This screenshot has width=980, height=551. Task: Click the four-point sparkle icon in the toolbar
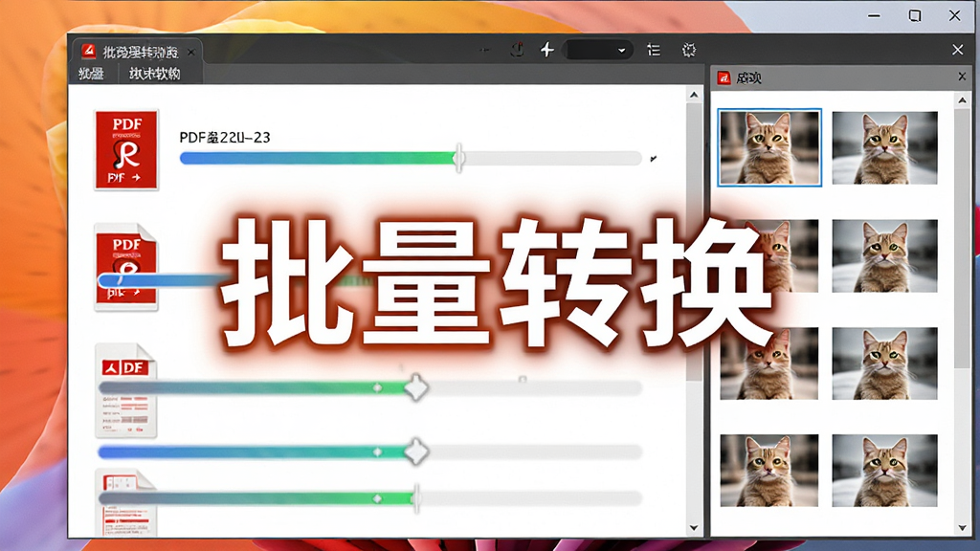(x=546, y=50)
